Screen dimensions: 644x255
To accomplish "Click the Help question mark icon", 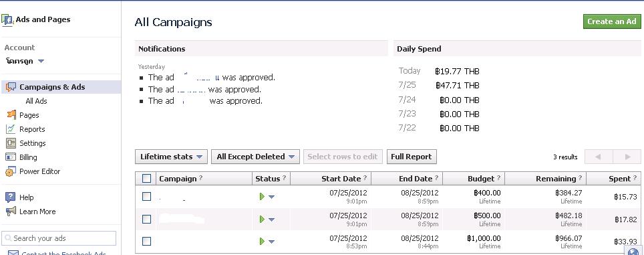I will (11, 197).
